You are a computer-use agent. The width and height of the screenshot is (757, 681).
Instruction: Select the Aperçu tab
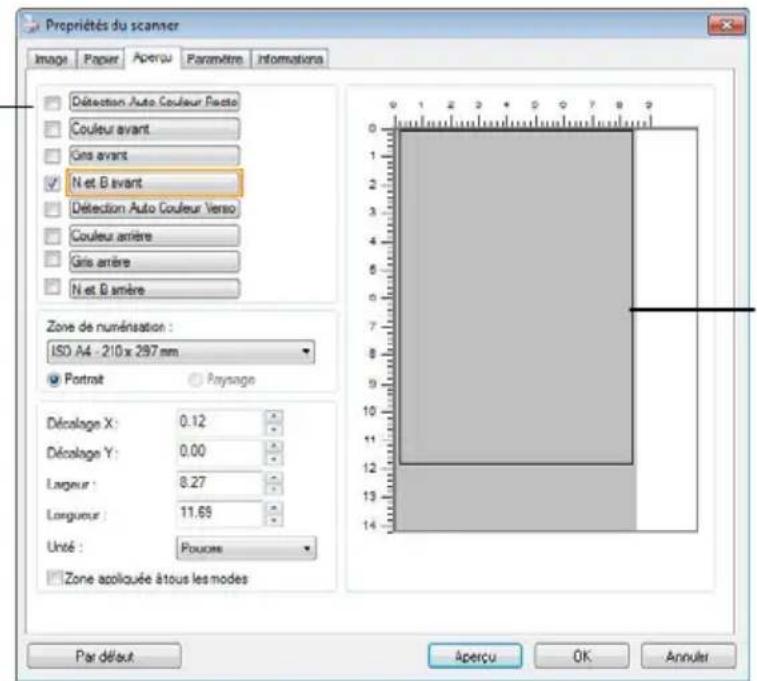153,57
